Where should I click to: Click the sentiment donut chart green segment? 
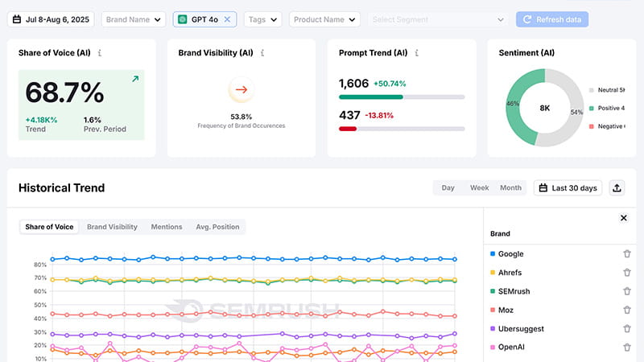[x=515, y=108]
